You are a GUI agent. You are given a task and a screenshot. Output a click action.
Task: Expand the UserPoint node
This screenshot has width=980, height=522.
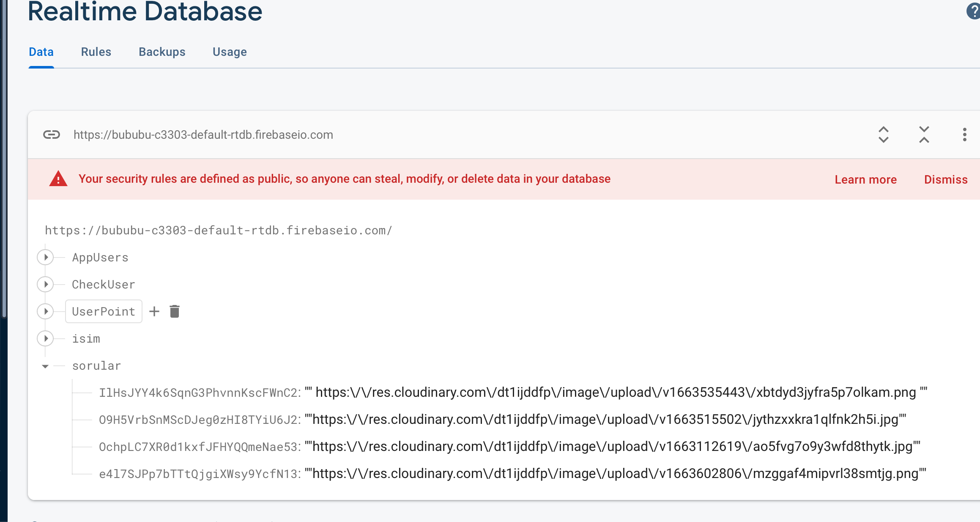[46, 311]
